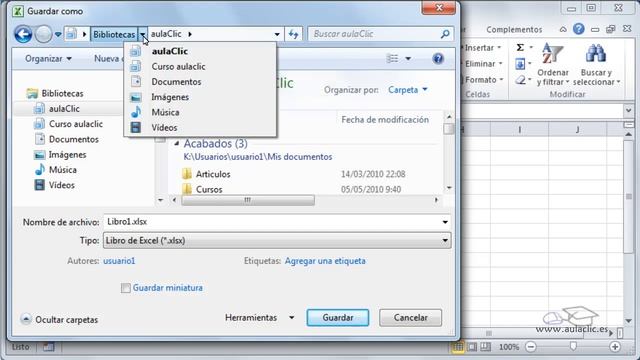Image resolution: width=640 pixels, height=360 pixels.
Task: Go back with the blue back arrow
Action: click(x=23, y=34)
